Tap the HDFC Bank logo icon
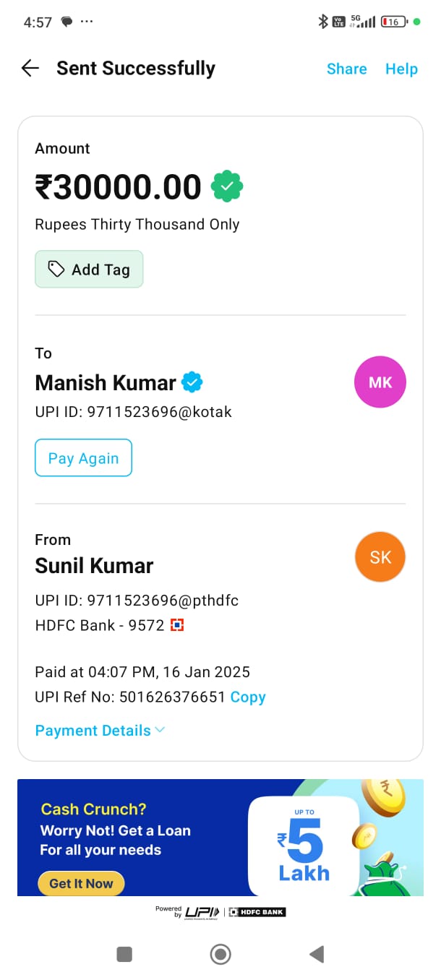 177,625
